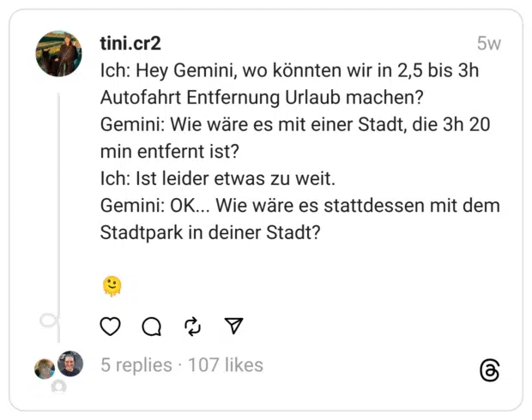This screenshot has height=420, width=532.
Task: Open replies via the comment bubble icon
Action: (x=151, y=326)
